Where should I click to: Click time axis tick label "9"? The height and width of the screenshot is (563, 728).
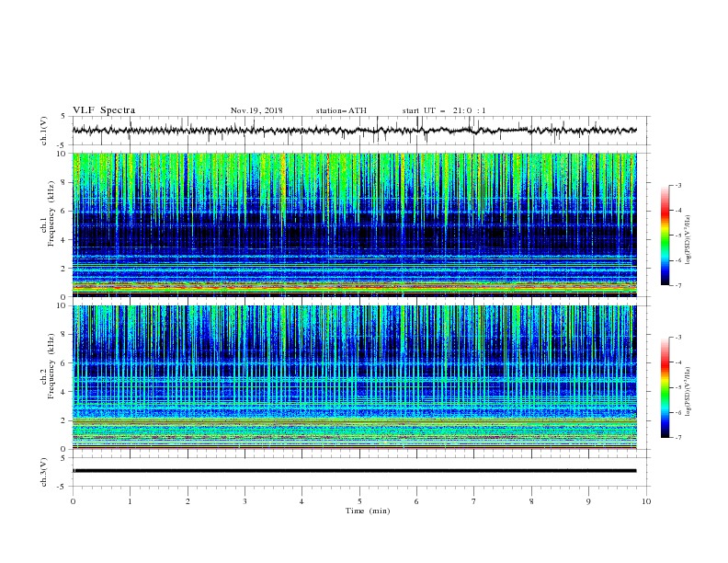pos(588,501)
